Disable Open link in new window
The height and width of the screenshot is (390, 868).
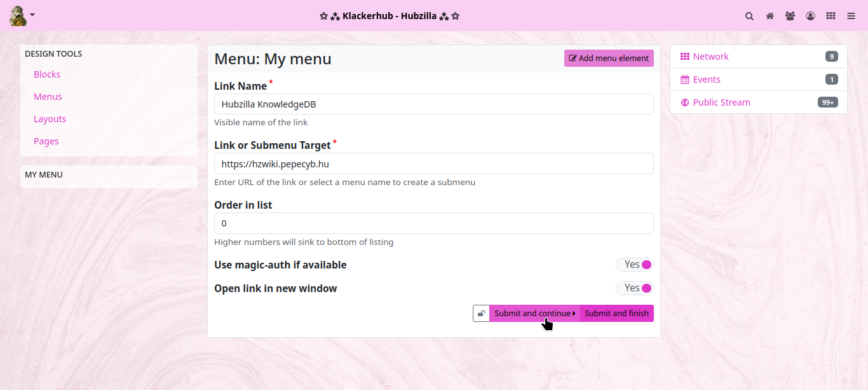(634, 288)
